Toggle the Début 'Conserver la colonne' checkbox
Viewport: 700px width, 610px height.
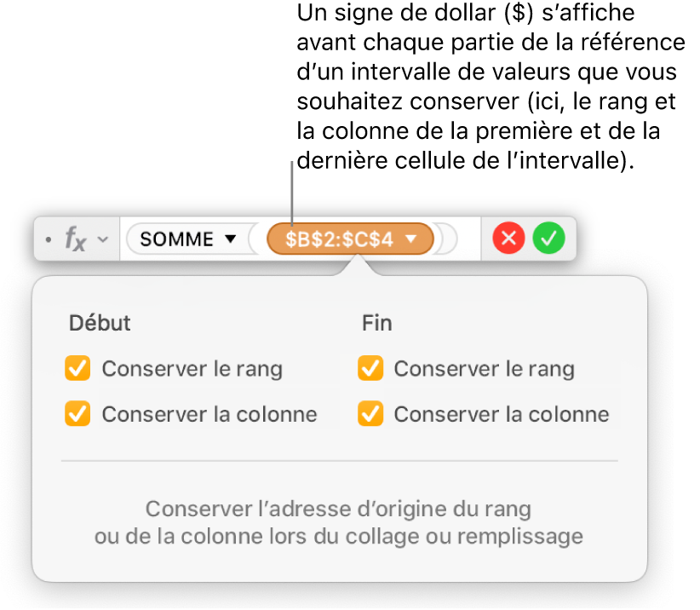[77, 414]
